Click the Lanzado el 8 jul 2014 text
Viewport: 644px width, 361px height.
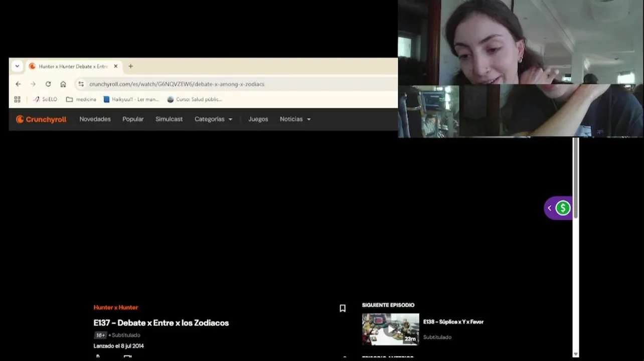point(118,346)
